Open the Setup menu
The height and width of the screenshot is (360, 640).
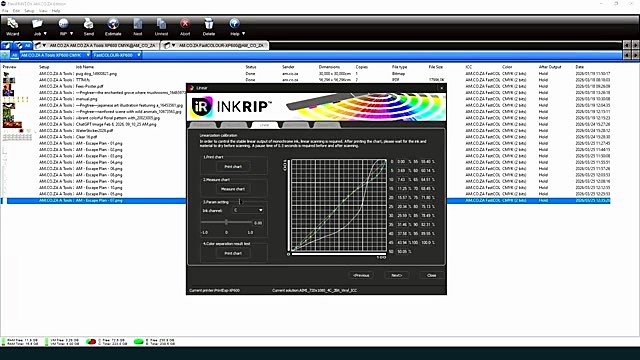point(29,11)
